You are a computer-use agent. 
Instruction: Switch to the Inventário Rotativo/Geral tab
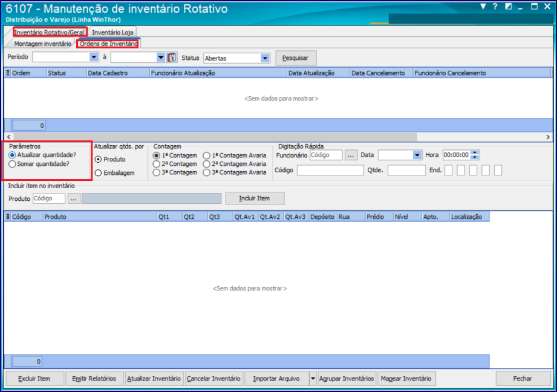tap(49, 32)
